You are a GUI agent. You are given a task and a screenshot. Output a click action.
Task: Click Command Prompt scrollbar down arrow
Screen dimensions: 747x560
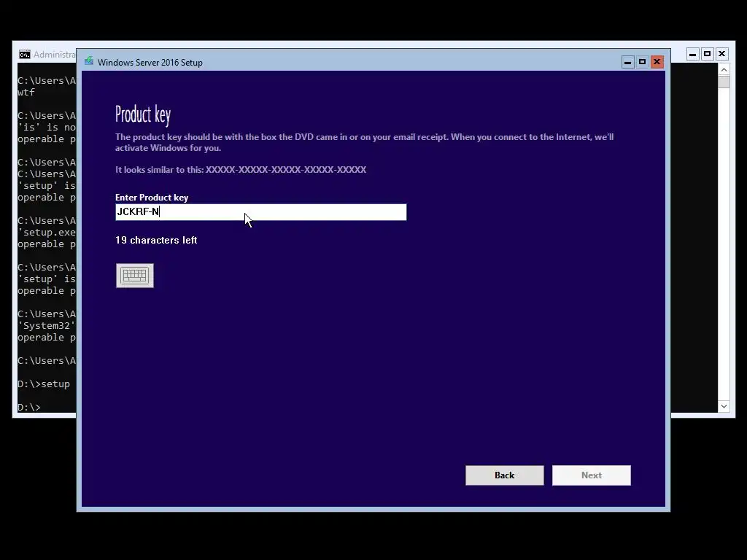point(724,406)
